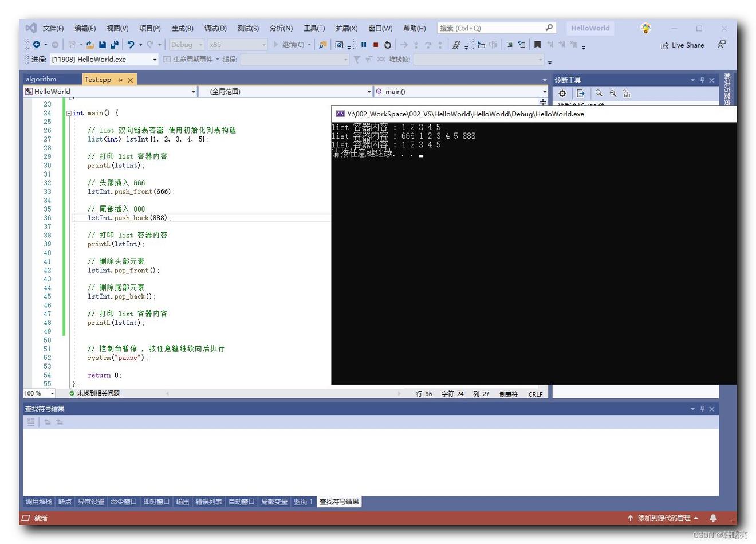Toggle the pin on Test.cpp tab

(120, 80)
